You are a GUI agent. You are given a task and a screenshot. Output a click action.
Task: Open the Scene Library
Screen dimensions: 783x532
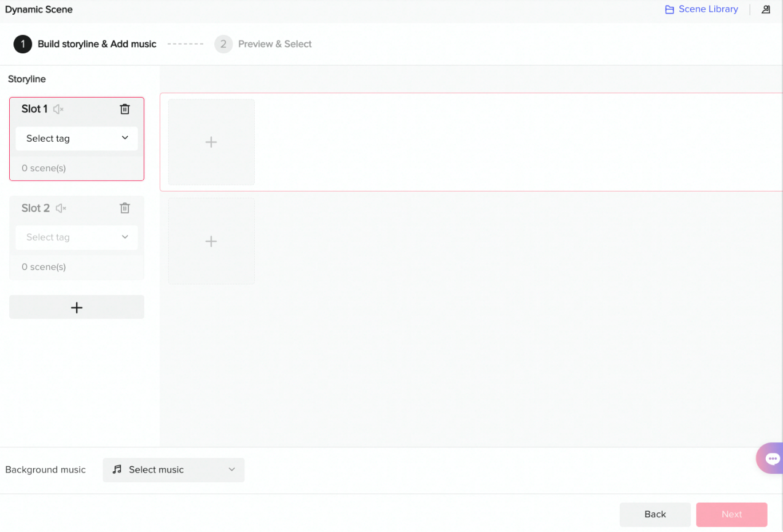point(707,9)
